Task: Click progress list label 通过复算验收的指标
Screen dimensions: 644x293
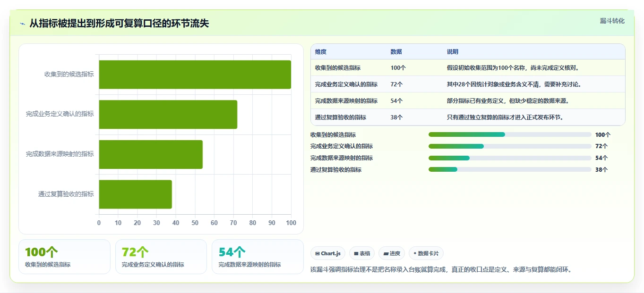Action: click(x=336, y=169)
